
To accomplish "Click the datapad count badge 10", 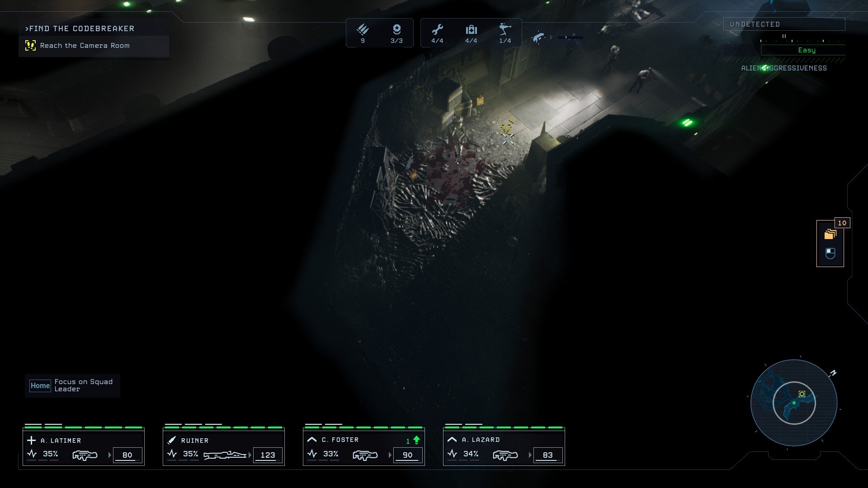I will pos(842,223).
